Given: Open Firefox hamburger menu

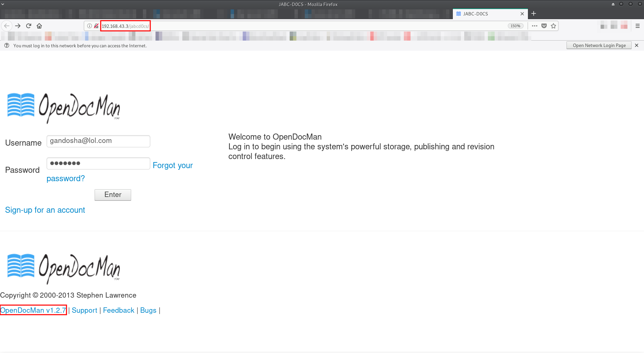Looking at the screenshot, I should 638,26.
